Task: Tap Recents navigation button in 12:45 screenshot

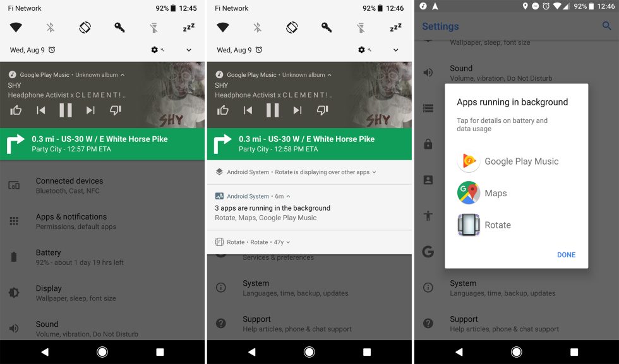Action: (160, 352)
